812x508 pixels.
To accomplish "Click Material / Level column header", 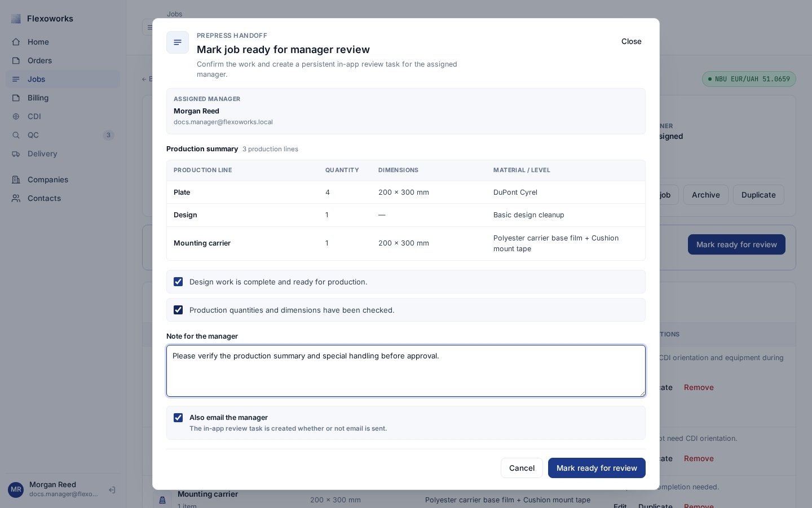I will click(x=522, y=170).
